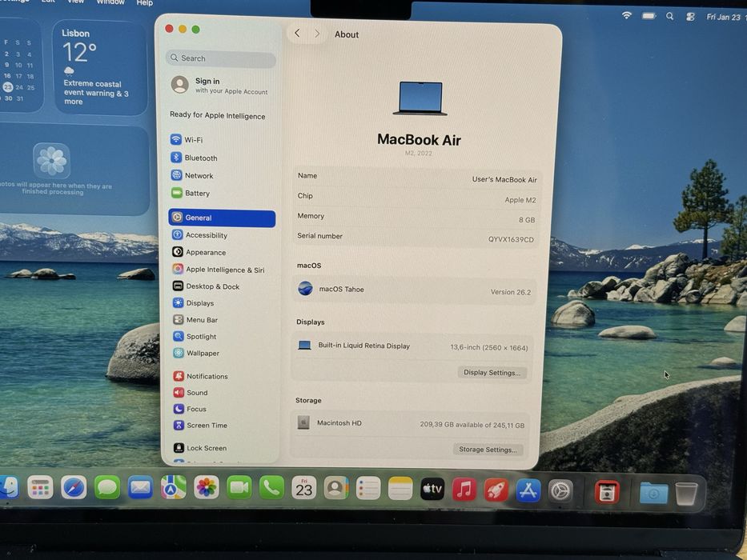
Task: Click the Fri Jan 23 date in menu bar
Action: (x=723, y=17)
